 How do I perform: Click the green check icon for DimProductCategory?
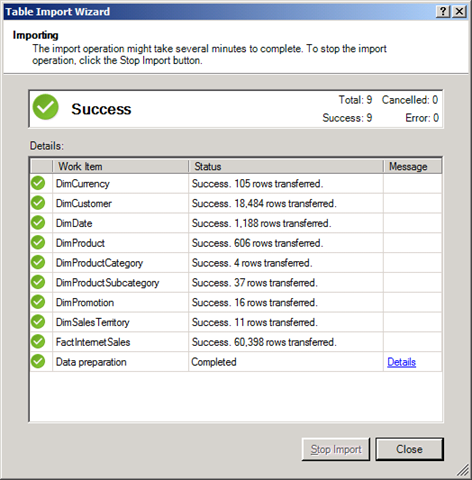pos(38,262)
